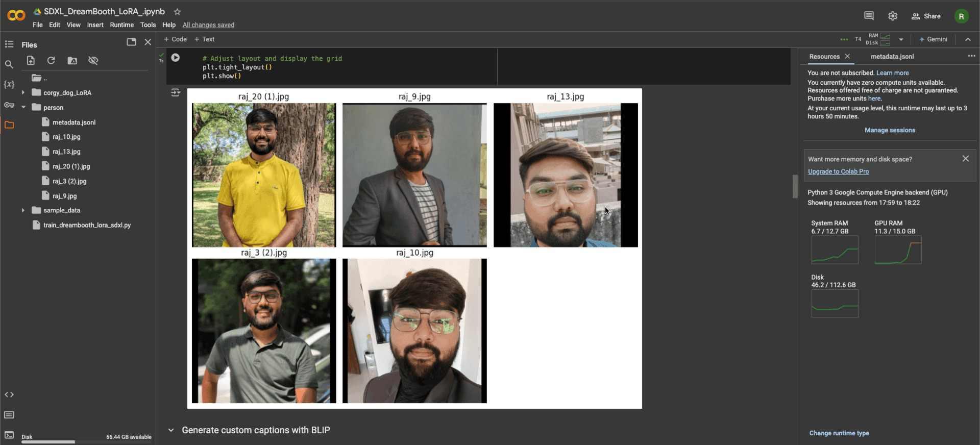Toggle show hidden files eye icon
980x445 pixels.
tap(93, 61)
